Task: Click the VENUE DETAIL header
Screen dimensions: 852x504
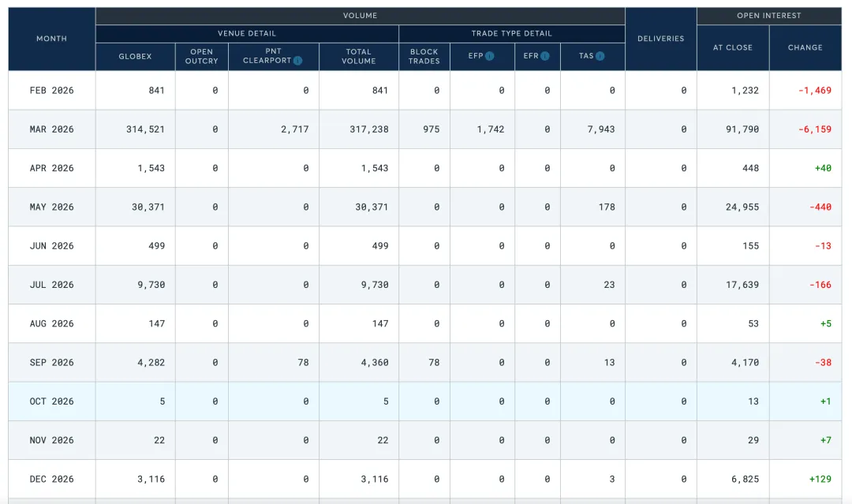Action: click(x=247, y=34)
